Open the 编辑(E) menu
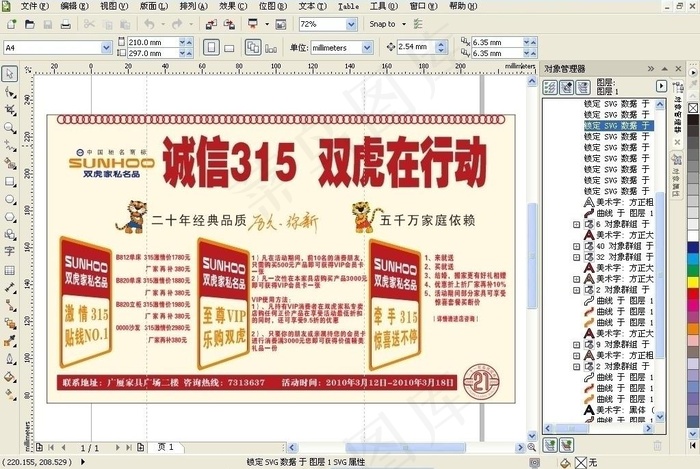This screenshot has width=700, height=469. (x=75, y=6)
